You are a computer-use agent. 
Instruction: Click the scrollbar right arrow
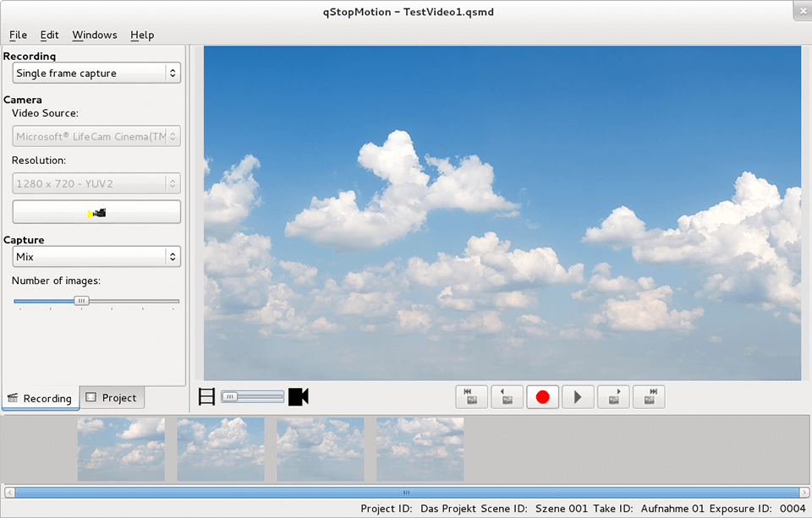pos(804,492)
